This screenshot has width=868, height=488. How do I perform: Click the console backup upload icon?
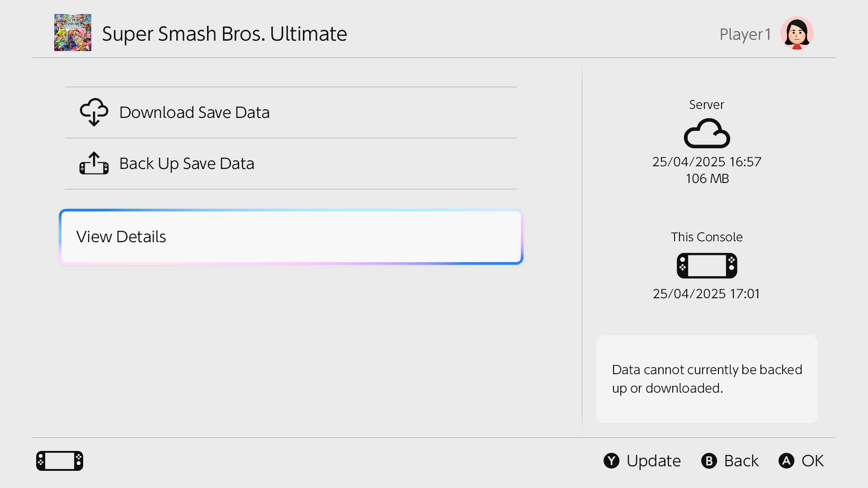coord(94,163)
